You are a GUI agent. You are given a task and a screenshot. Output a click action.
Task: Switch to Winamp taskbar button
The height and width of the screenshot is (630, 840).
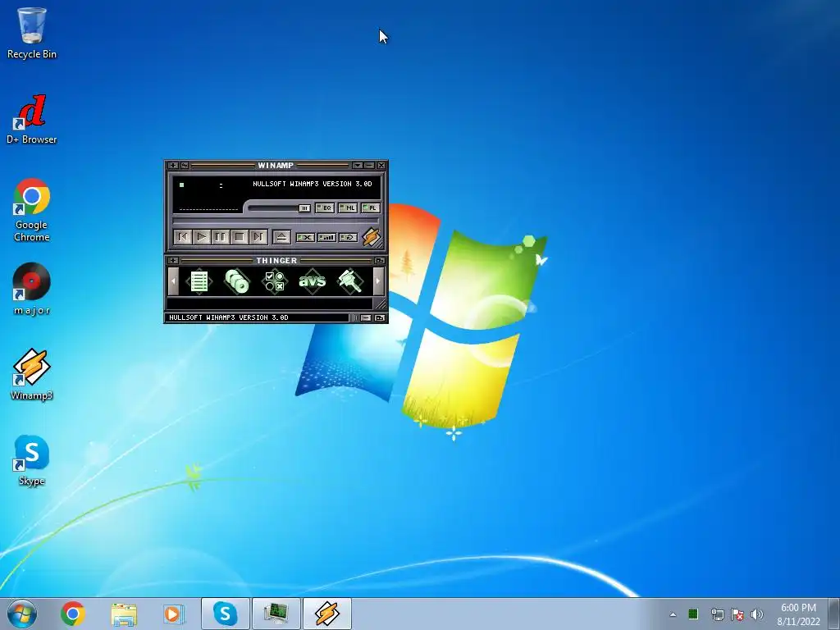tap(326, 614)
